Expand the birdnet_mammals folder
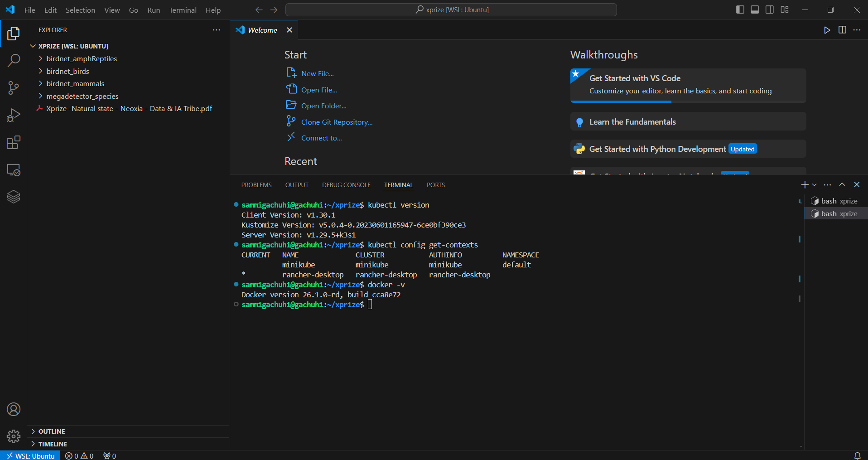The width and height of the screenshot is (868, 460). coord(75,83)
